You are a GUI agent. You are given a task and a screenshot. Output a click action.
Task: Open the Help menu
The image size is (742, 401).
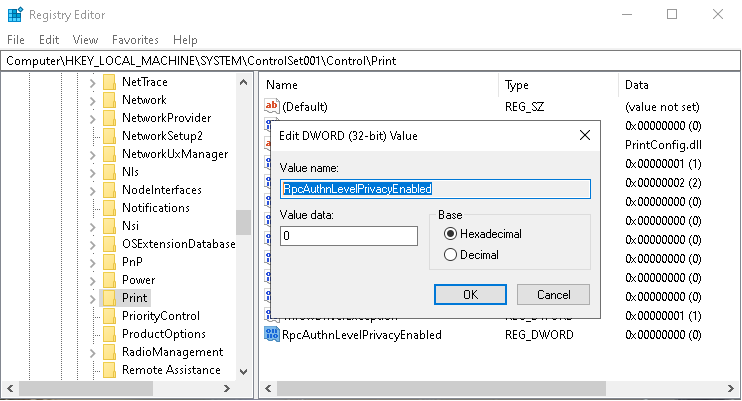coord(185,40)
